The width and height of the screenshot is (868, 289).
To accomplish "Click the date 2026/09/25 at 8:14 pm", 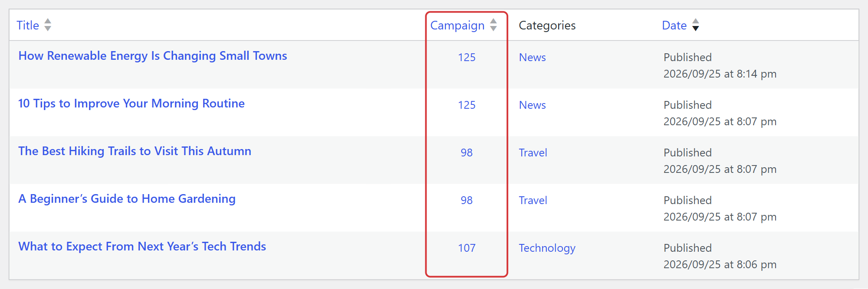I will (x=720, y=74).
